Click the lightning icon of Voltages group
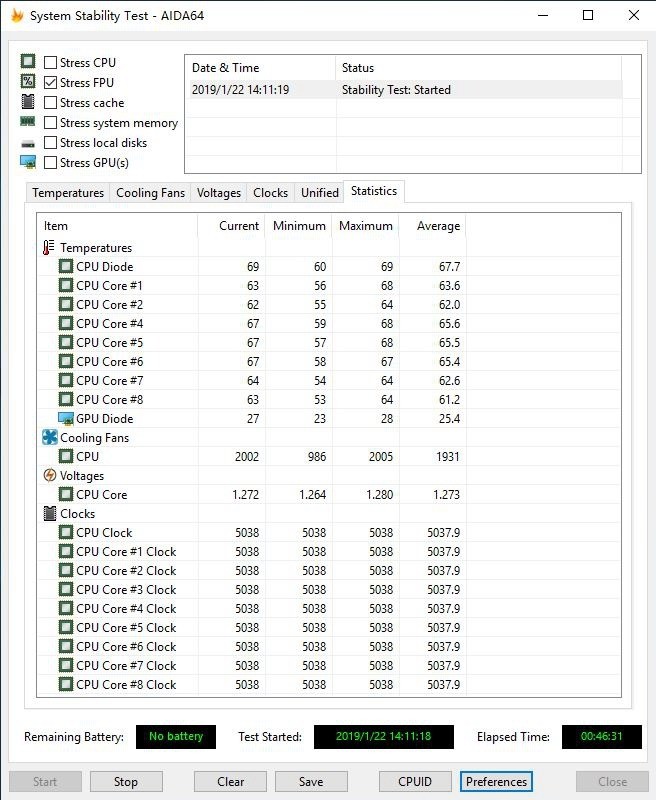 tap(49, 476)
